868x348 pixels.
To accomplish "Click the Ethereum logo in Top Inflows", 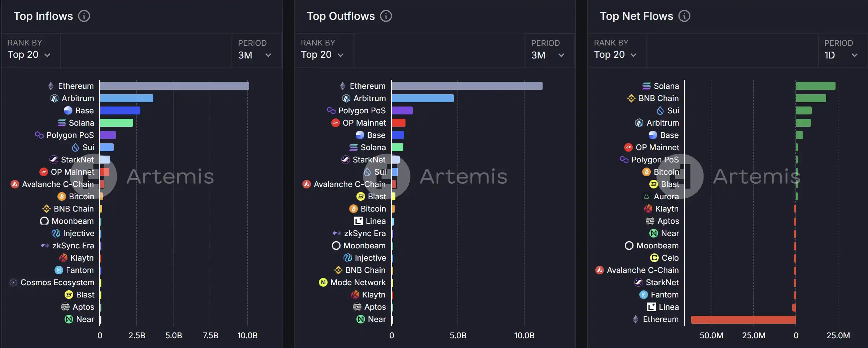I will click(x=51, y=86).
